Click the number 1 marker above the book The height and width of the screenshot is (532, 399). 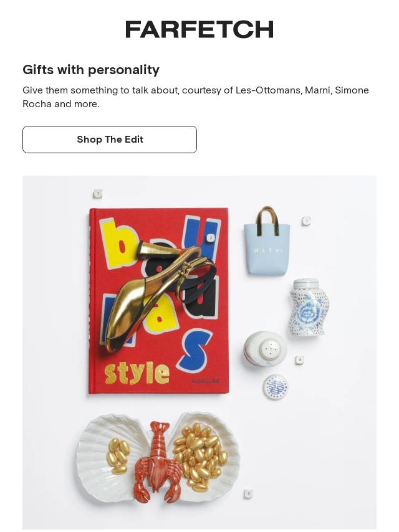click(x=97, y=194)
